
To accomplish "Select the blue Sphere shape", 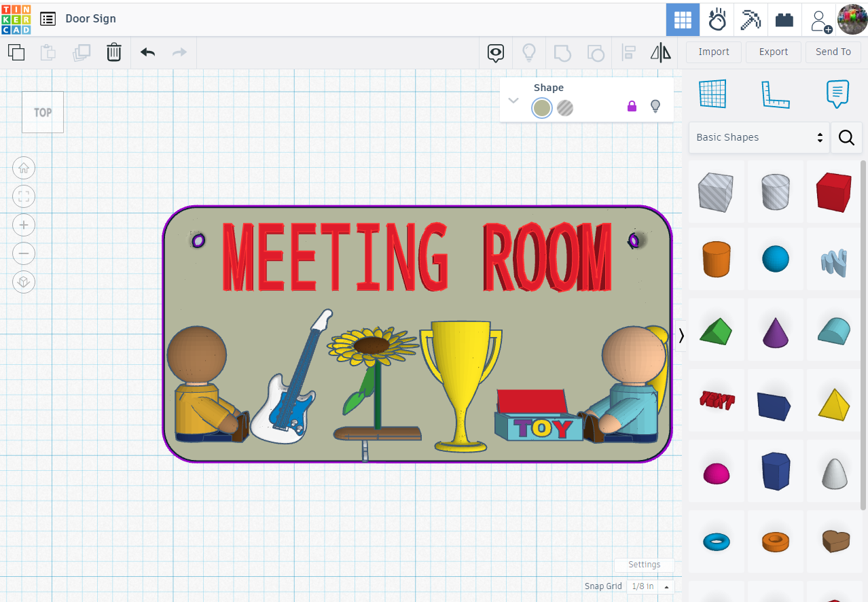I will pyautogui.click(x=775, y=259).
